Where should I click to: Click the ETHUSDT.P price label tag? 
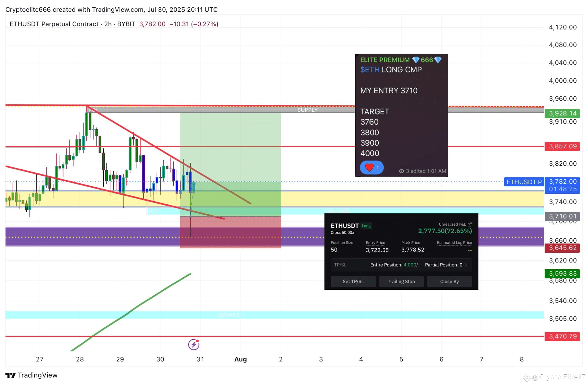tap(524, 182)
